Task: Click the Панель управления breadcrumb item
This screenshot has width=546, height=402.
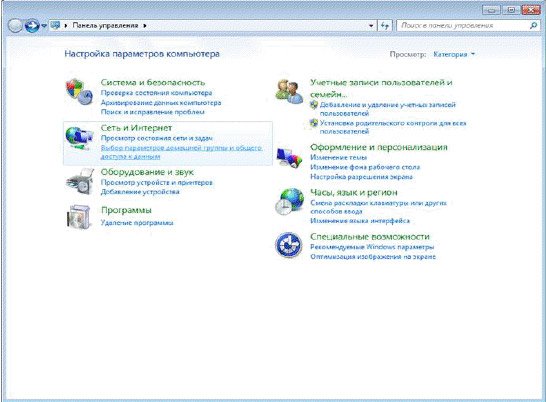Action: [x=105, y=25]
